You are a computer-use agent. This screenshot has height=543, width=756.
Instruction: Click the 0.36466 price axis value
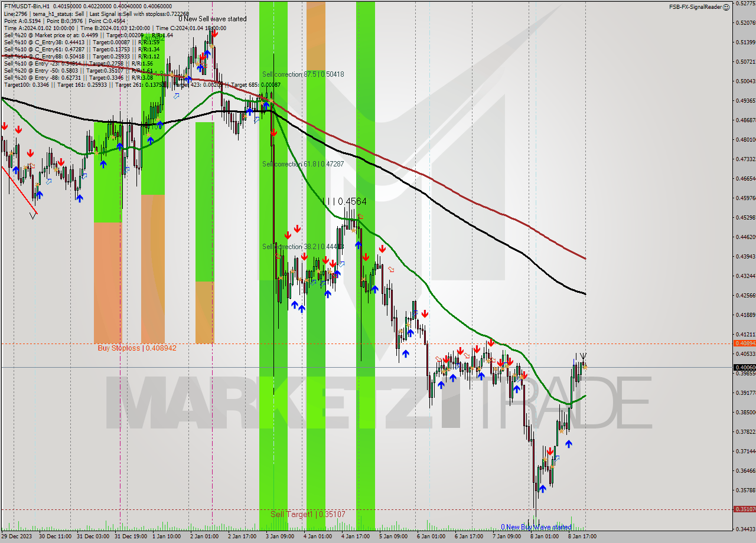tap(744, 471)
